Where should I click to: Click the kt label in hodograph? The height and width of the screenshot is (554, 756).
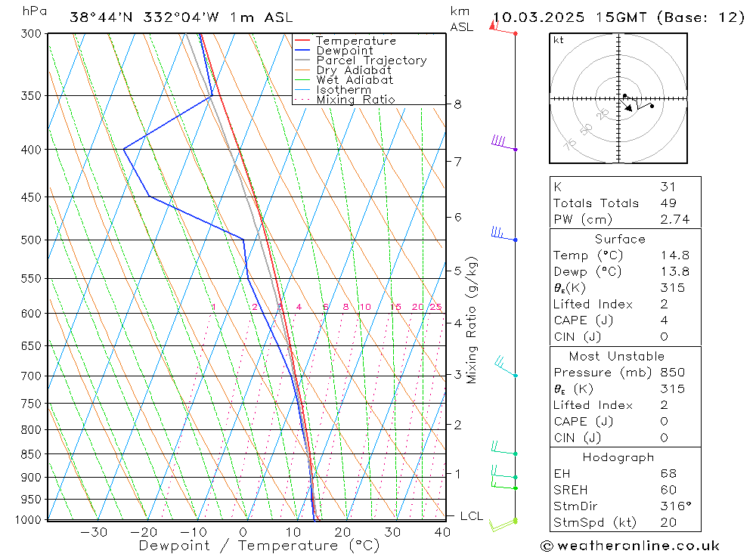pos(559,40)
